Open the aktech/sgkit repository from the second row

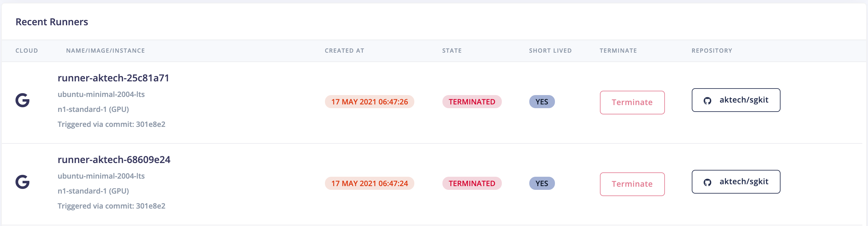736,182
